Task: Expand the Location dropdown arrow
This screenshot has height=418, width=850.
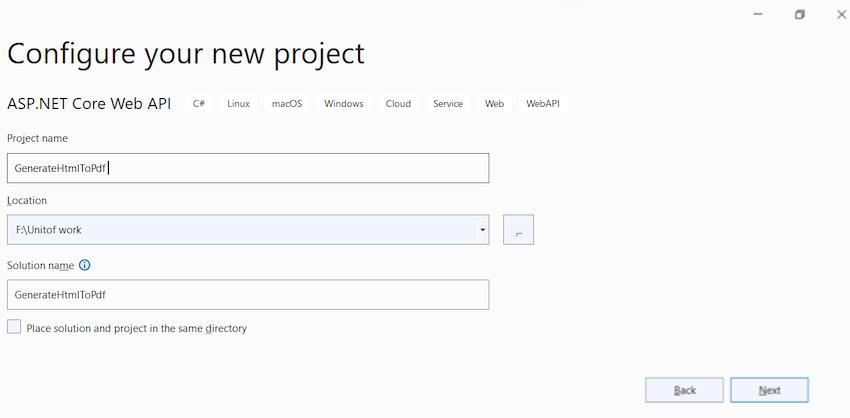Action: tap(482, 230)
